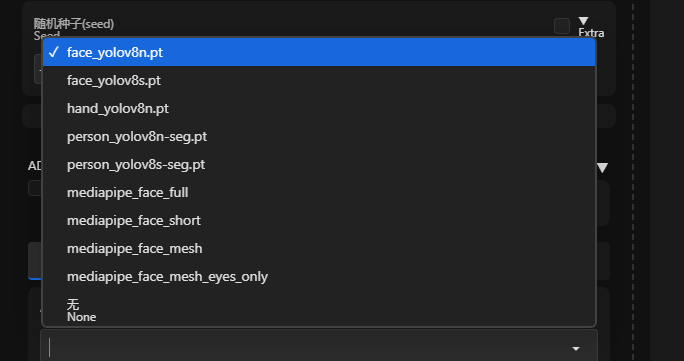Image resolution: width=684 pixels, height=361 pixels.
Task: Select person_yolov8n-seg.pt detection model
Action: pos(319,136)
